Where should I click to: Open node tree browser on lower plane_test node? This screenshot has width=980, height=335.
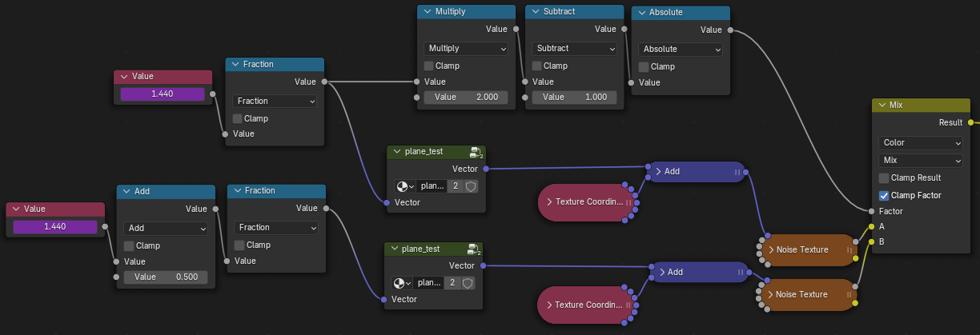tap(401, 283)
